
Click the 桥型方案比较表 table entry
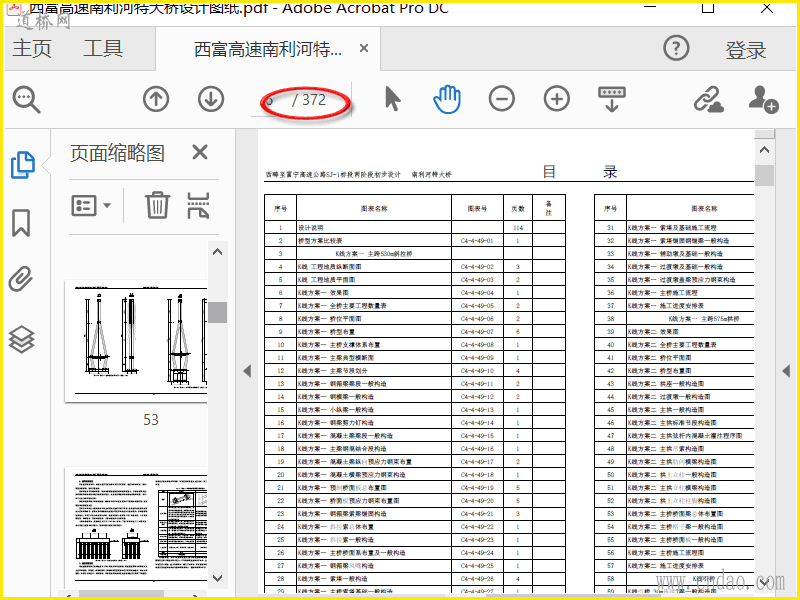(320, 241)
